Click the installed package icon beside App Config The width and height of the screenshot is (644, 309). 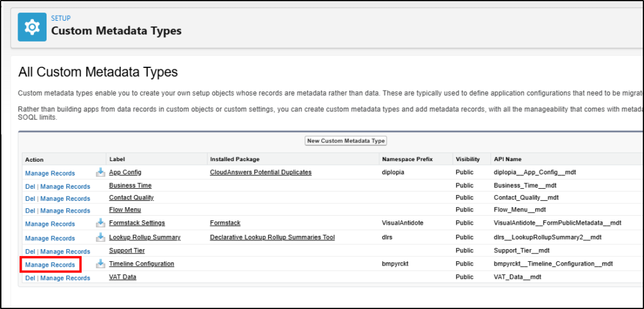point(101,172)
